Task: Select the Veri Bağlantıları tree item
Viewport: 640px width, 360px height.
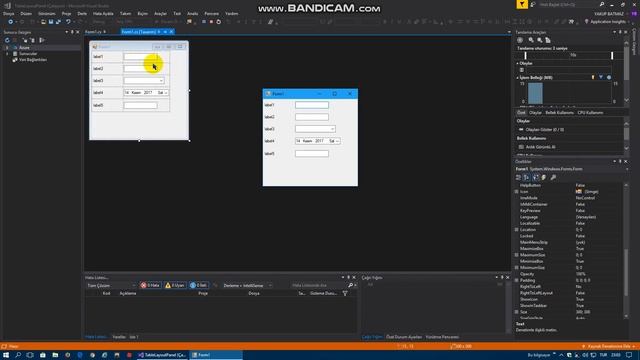Action: (33, 60)
